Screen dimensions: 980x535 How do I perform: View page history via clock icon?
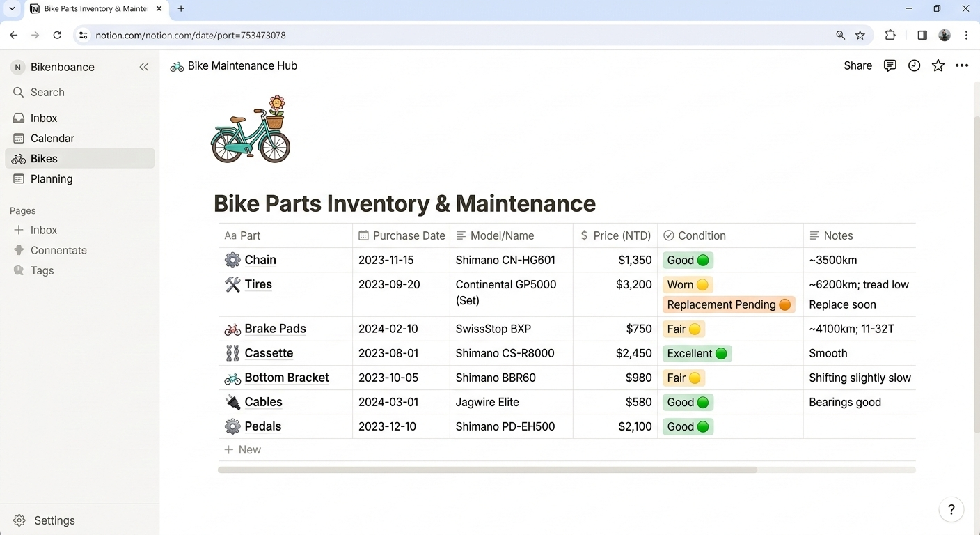pyautogui.click(x=914, y=65)
